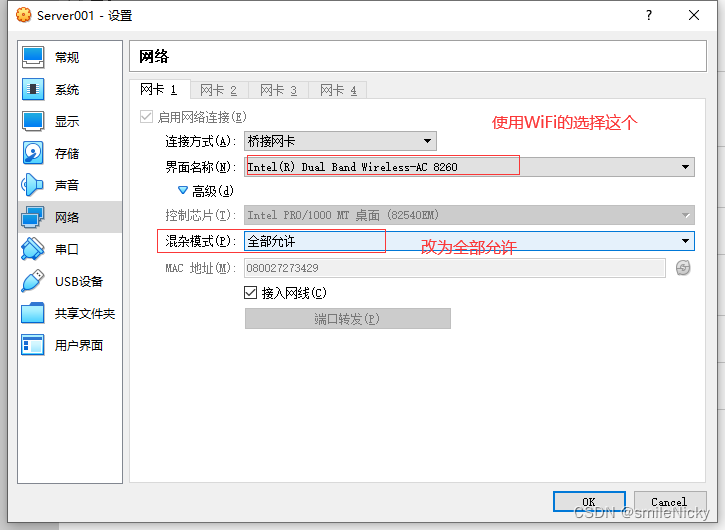Image resolution: width=725 pixels, height=530 pixels.
Task: Select 系统 label in sidebar
Action: [67, 89]
